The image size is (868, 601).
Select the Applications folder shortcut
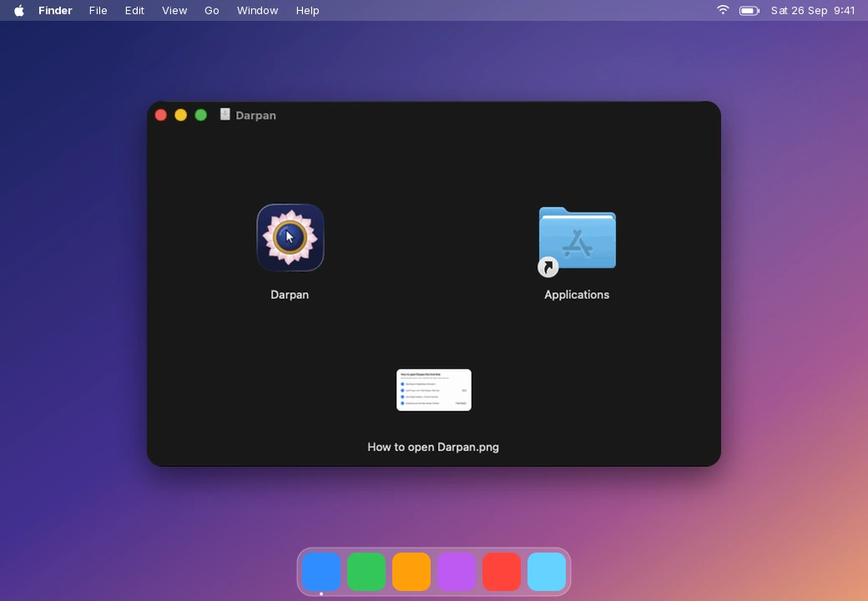point(577,241)
